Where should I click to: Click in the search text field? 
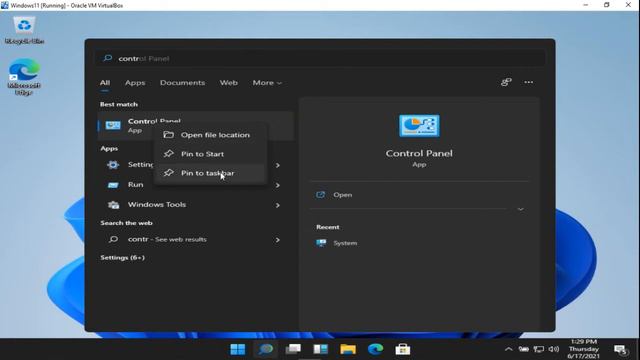tap(320, 58)
